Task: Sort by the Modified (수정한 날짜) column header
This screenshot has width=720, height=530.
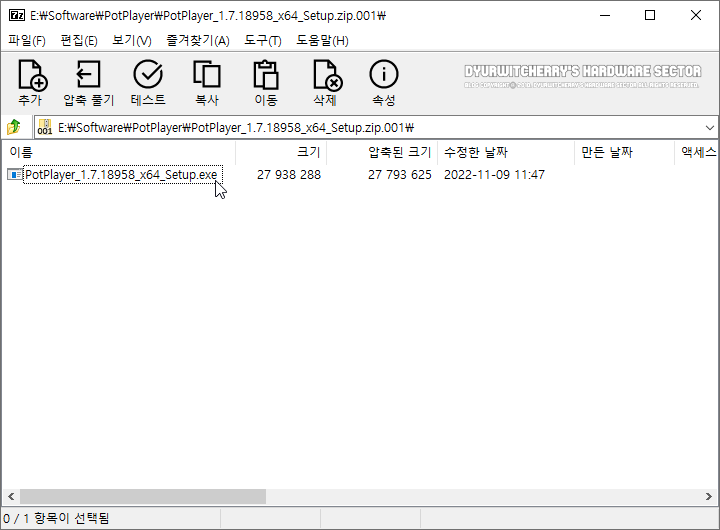Action: tap(506, 152)
